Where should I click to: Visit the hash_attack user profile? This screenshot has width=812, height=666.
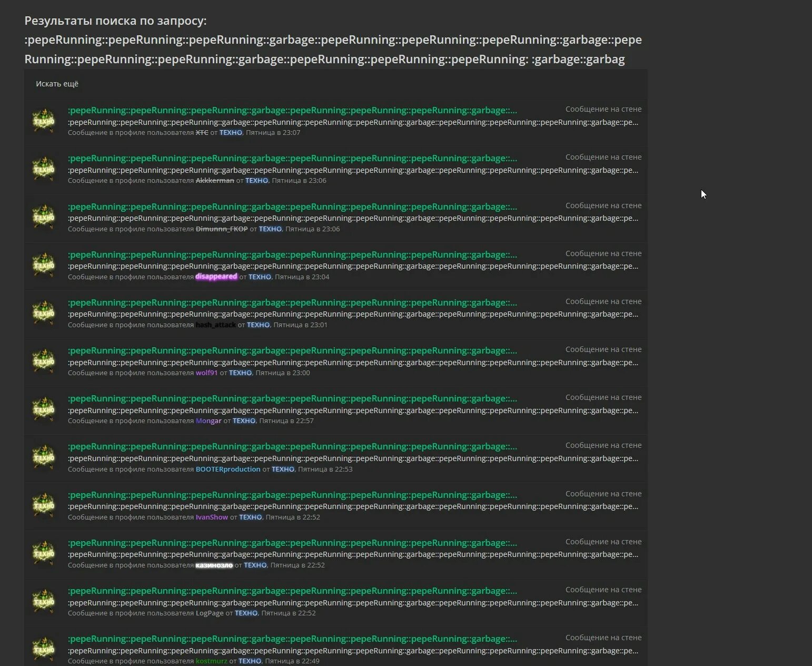coord(215,325)
